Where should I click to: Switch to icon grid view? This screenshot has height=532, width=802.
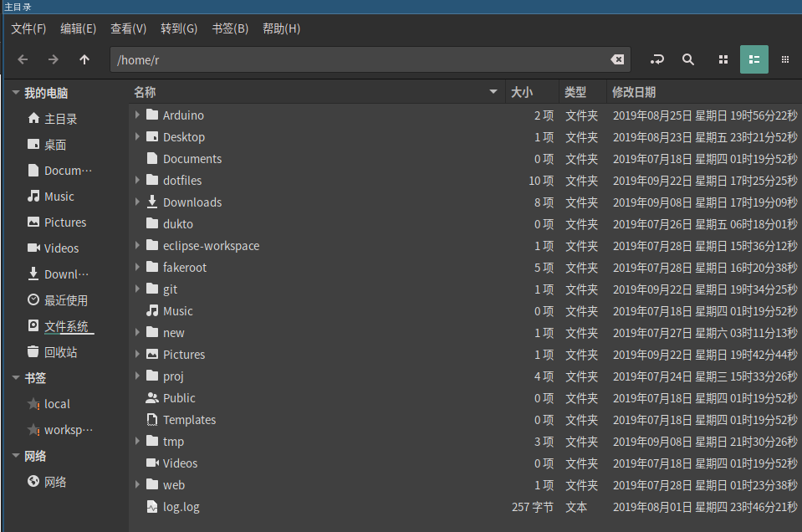pos(723,59)
